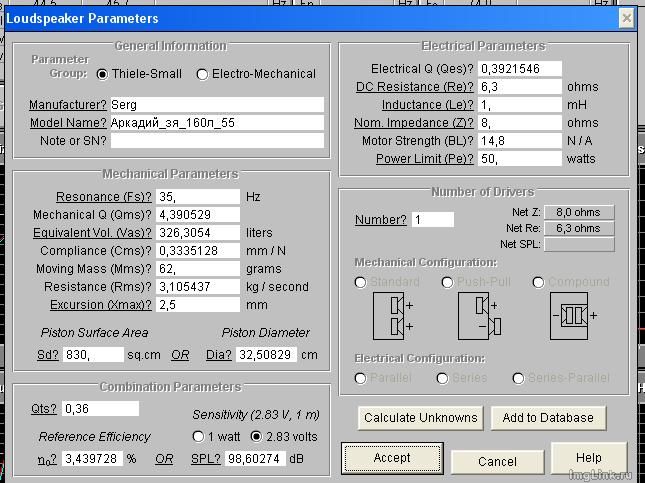This screenshot has width=645, height=483.
Task: Click the Piston Diameter Dia field
Action: point(266,355)
